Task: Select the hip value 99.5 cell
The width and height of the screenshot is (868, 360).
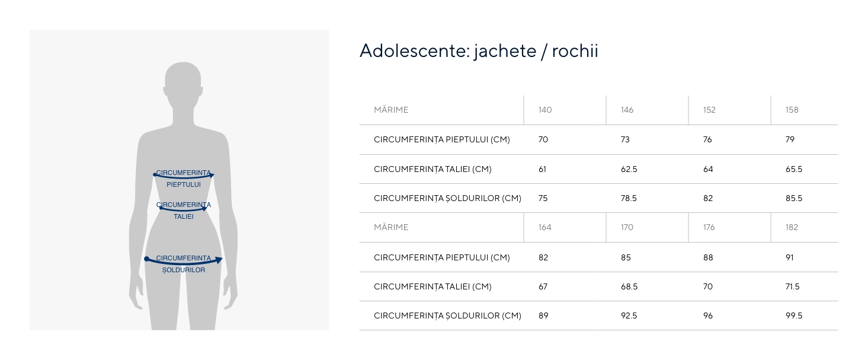Action: tap(794, 316)
